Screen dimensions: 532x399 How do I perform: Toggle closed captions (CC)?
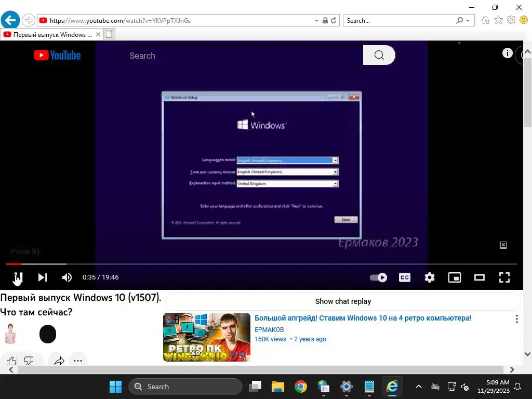tap(404, 277)
